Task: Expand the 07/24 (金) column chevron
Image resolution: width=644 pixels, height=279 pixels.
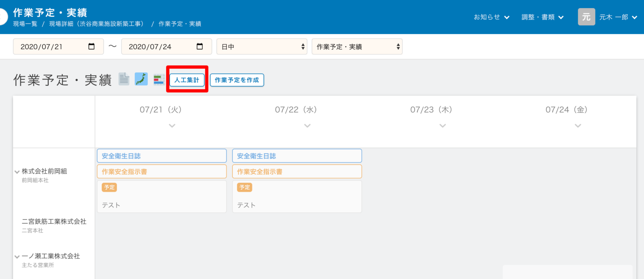Action: tap(578, 126)
